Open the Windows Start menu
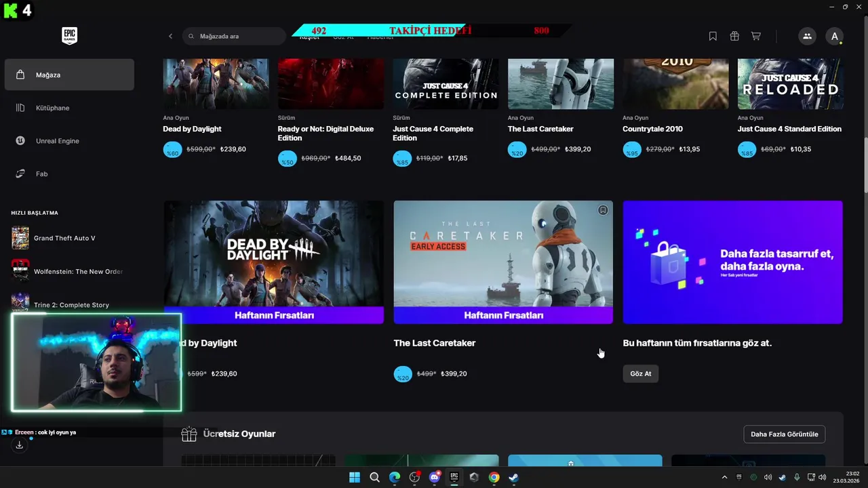868x488 pixels. [x=355, y=477]
